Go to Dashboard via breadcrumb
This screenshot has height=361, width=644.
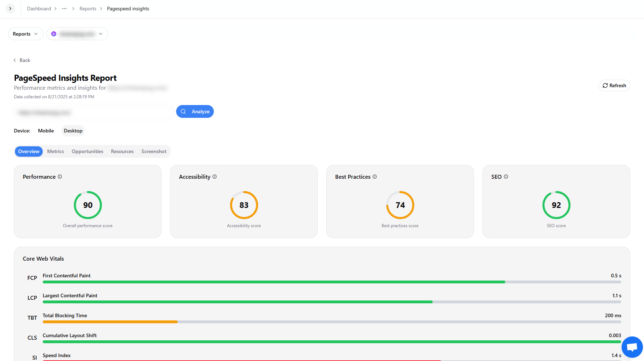[39, 9]
